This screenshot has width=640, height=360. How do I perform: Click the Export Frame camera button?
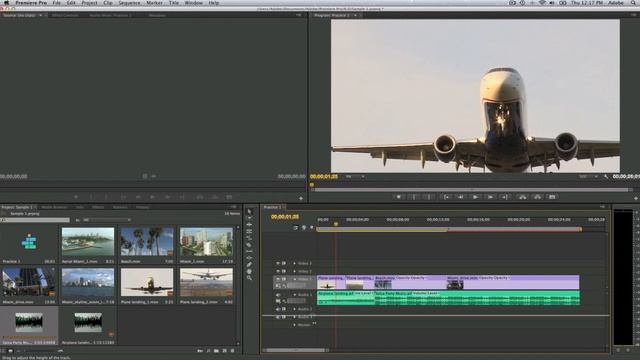(552, 197)
